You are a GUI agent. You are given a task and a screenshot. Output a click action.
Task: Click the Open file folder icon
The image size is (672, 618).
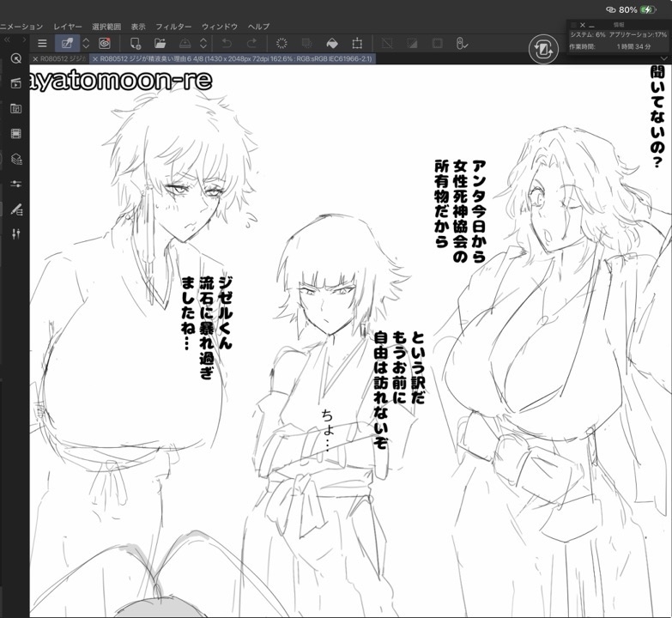click(x=160, y=43)
